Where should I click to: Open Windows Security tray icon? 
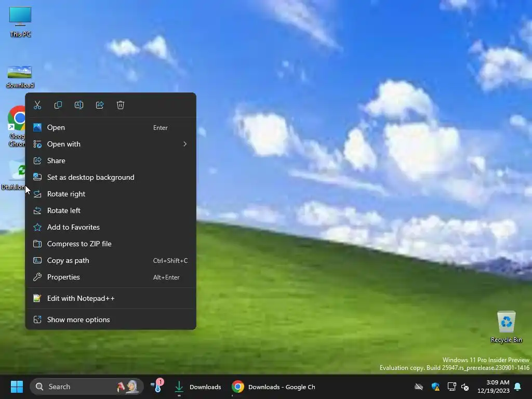point(435,387)
